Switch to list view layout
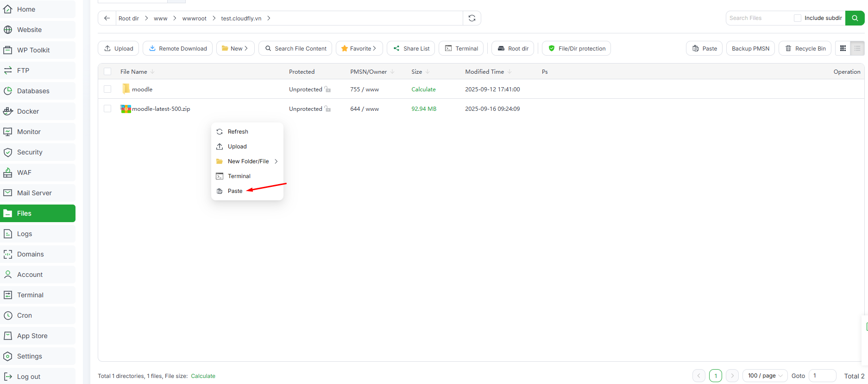The image size is (868, 384). [857, 48]
